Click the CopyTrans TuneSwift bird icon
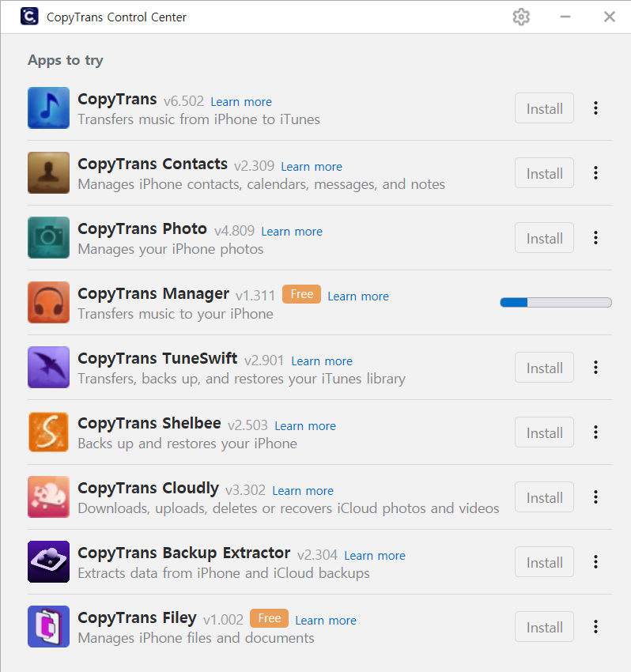 coord(48,368)
